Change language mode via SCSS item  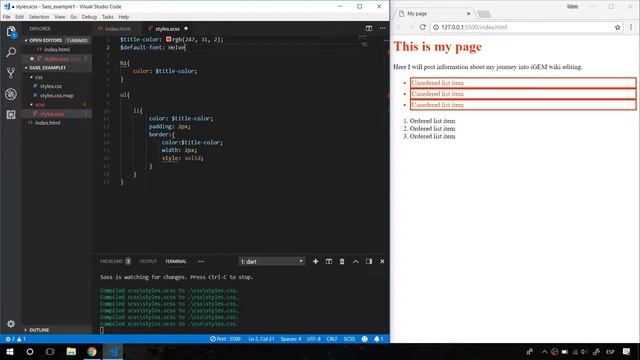click(x=349, y=339)
